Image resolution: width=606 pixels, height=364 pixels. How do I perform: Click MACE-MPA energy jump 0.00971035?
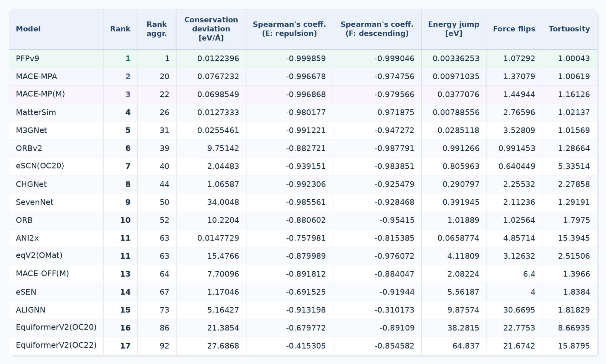(456, 76)
